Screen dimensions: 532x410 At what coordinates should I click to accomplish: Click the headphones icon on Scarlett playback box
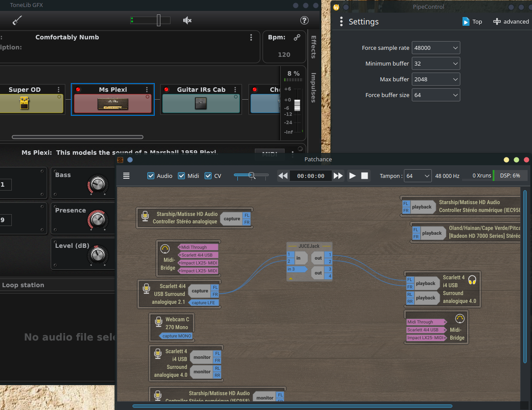pyautogui.click(x=472, y=280)
